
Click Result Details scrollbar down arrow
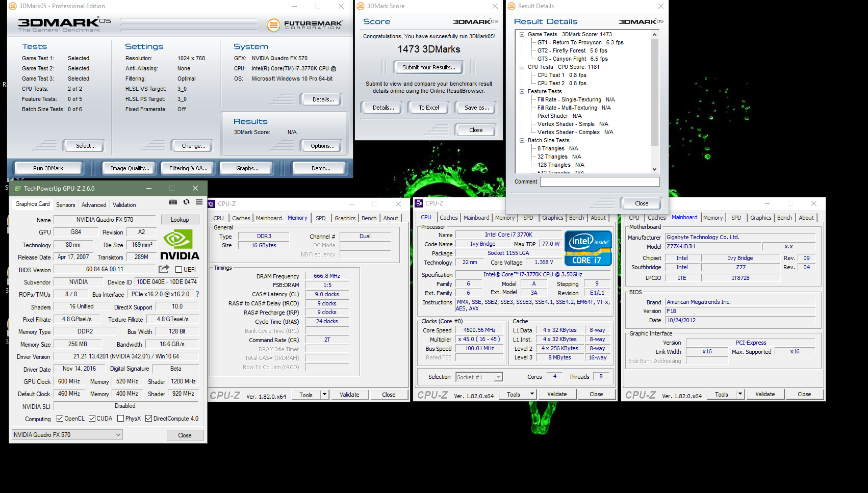pos(654,169)
